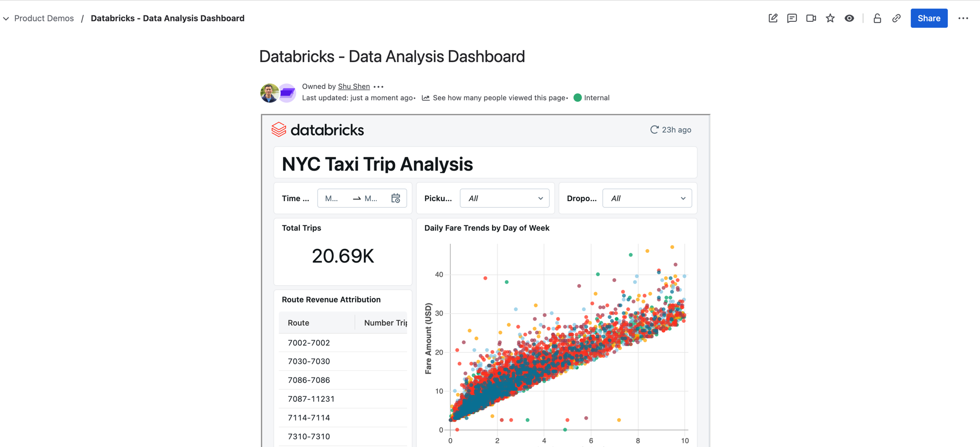Open page restrictions lock icon
The height and width of the screenshot is (447, 980).
877,18
